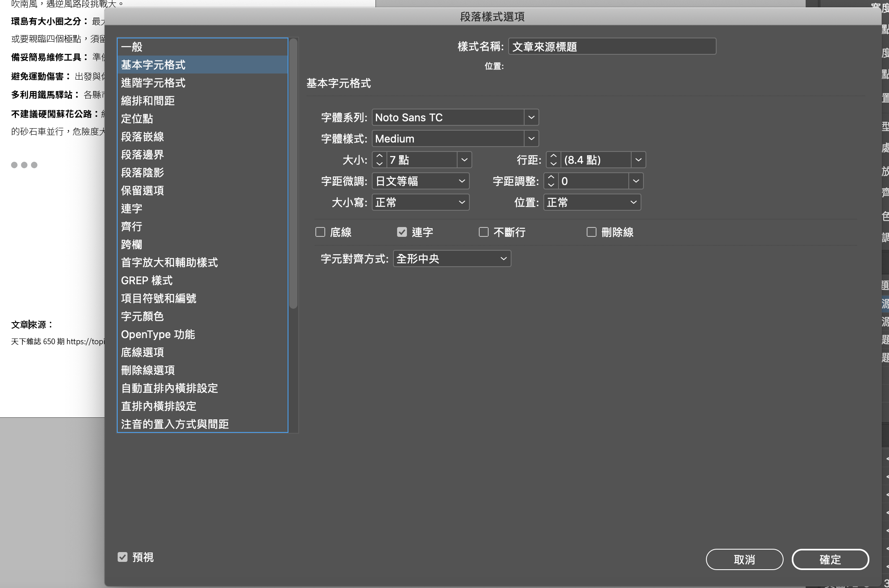Decrease font size with down stepper arrow
This screenshot has width=889, height=588.
(379, 164)
